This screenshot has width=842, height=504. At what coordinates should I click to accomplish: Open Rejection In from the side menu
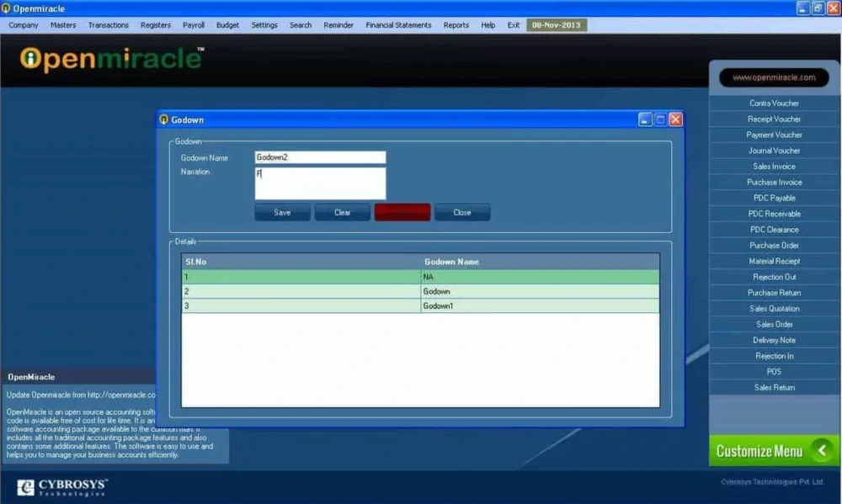774,356
